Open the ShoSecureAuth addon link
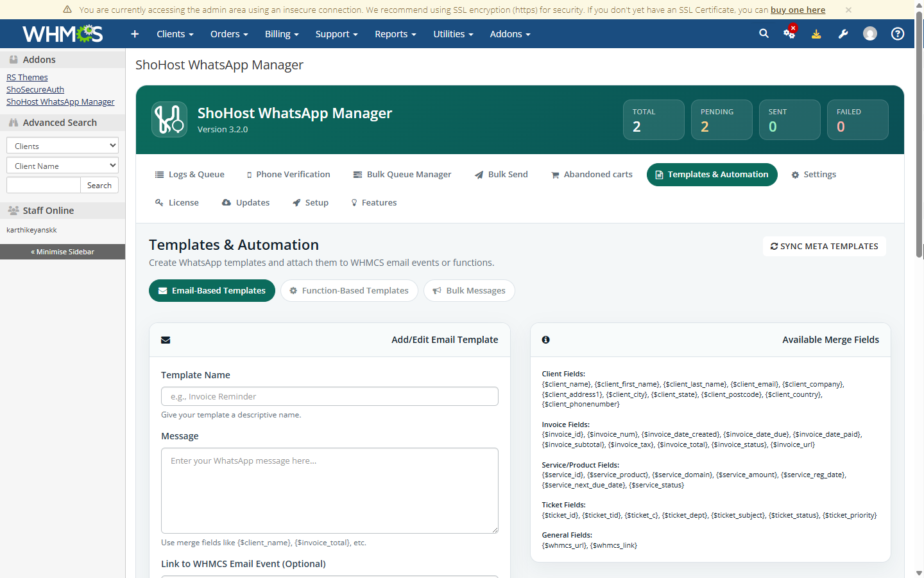 (35, 89)
